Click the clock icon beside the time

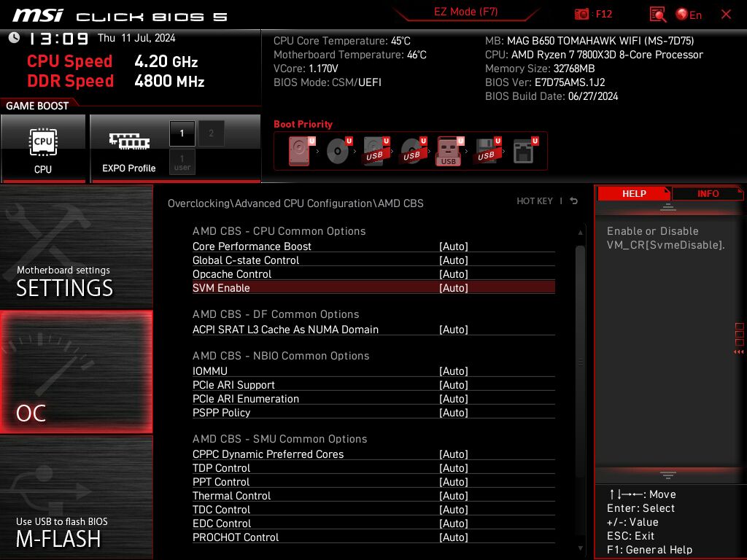(14, 38)
